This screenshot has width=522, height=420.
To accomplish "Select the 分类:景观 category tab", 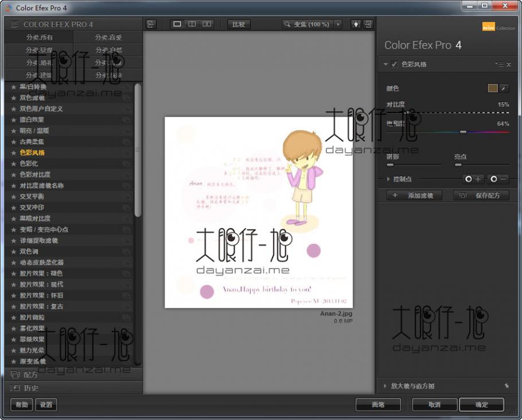I will pyautogui.click(x=39, y=50).
